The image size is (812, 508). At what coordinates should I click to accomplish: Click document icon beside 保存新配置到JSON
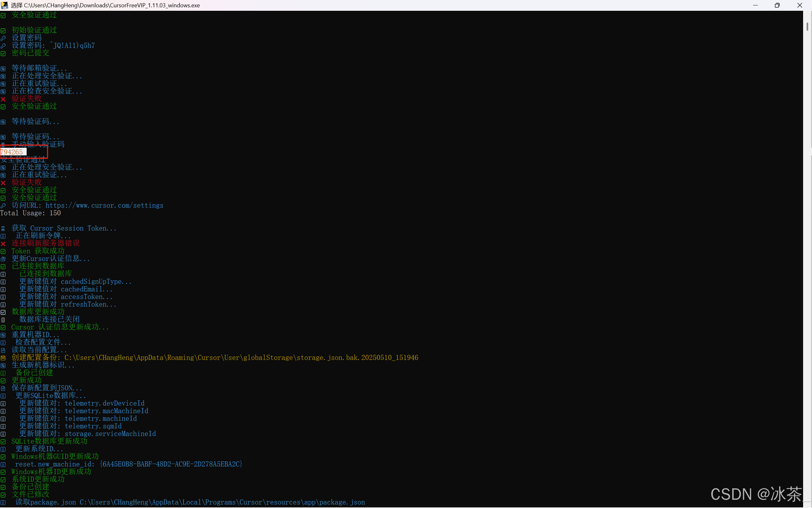[x=3, y=388]
